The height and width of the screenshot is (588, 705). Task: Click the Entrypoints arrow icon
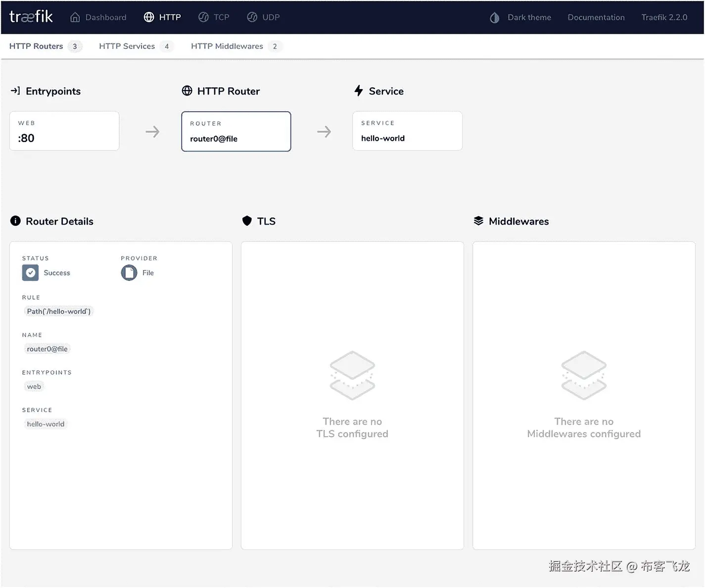[15, 91]
